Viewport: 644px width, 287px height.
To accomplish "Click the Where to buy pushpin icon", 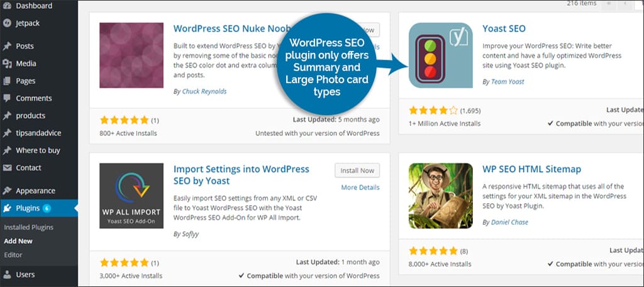I will coord(7,150).
